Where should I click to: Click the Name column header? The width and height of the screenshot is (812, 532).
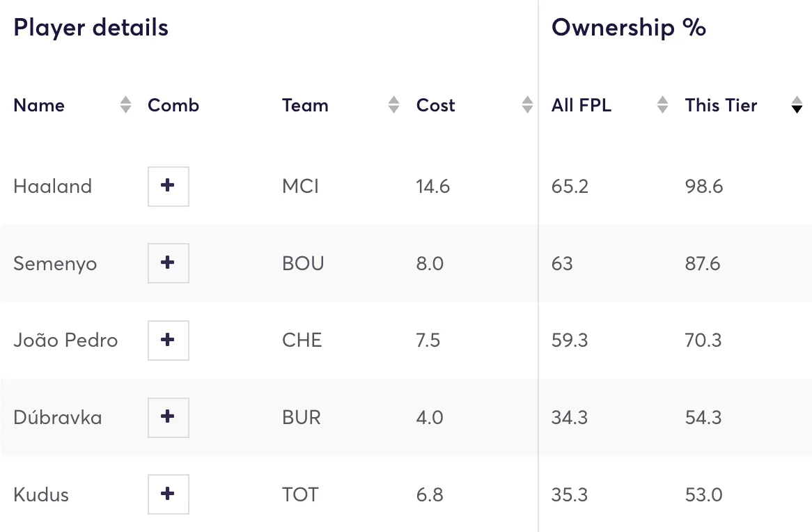[x=39, y=105]
